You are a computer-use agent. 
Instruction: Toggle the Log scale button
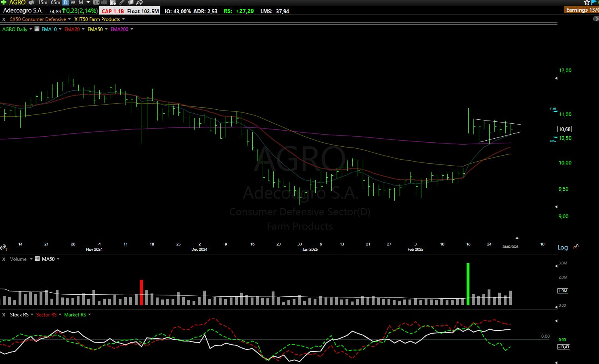tap(563, 248)
